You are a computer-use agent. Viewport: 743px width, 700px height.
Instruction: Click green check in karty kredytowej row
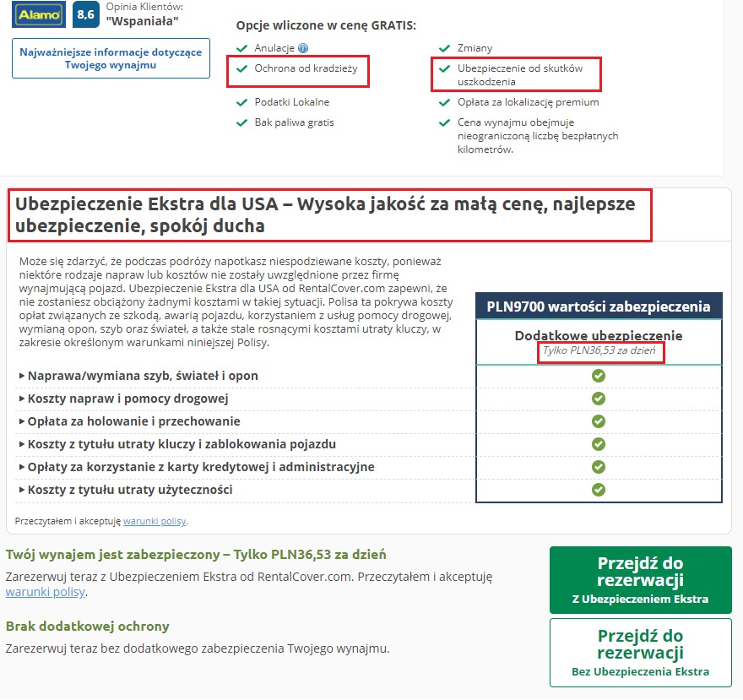coord(599,467)
